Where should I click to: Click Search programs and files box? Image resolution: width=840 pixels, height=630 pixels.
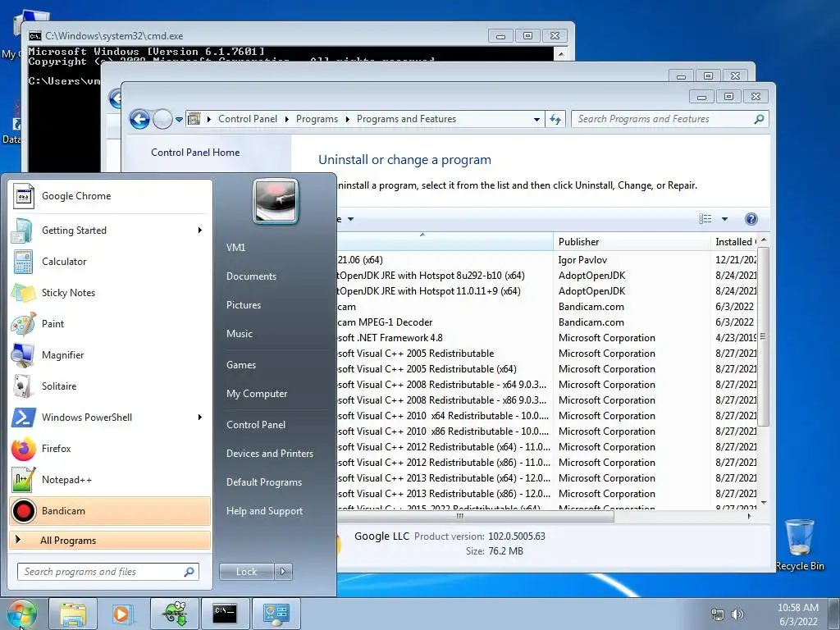coord(107,572)
